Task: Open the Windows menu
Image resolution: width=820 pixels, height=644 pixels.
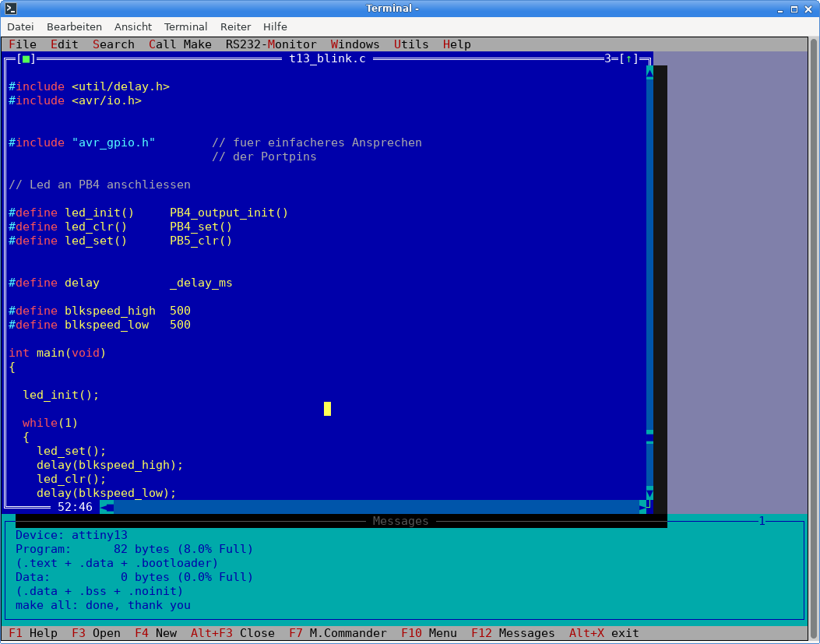Action: [x=355, y=44]
